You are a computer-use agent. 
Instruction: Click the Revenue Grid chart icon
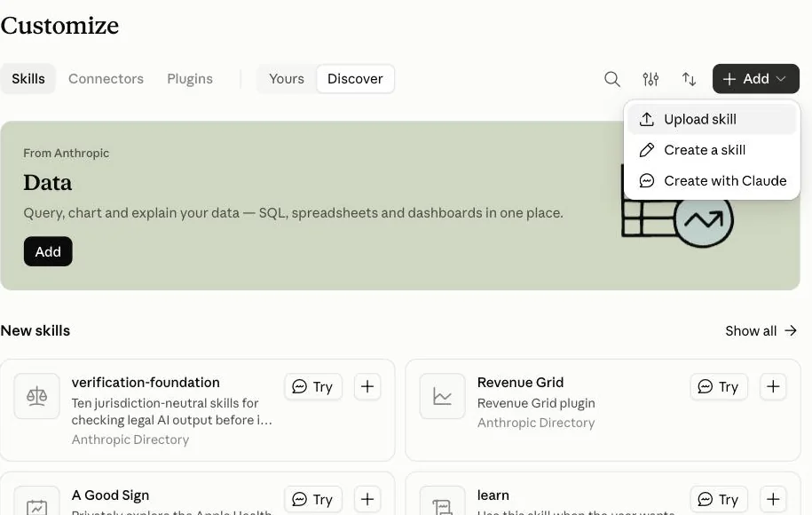442,396
